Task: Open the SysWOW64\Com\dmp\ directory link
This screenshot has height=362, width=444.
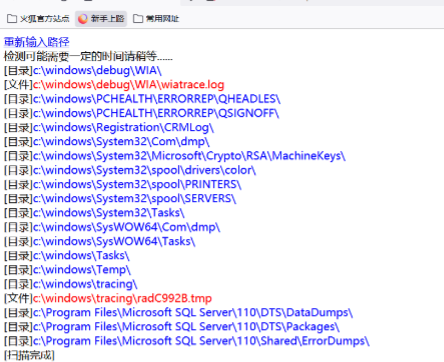Action: [x=127, y=228]
